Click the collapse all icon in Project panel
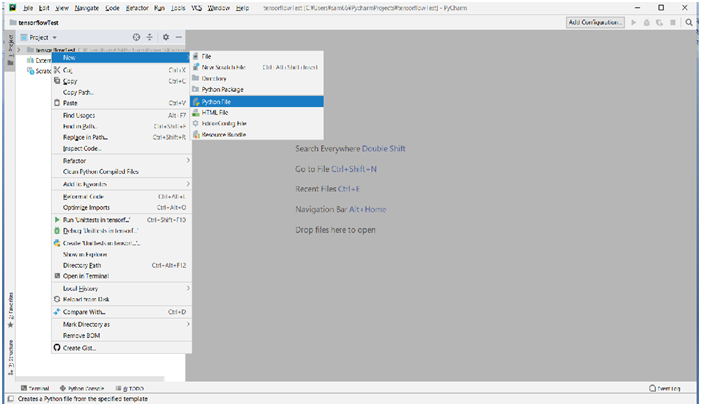The image size is (701, 406). tap(150, 37)
